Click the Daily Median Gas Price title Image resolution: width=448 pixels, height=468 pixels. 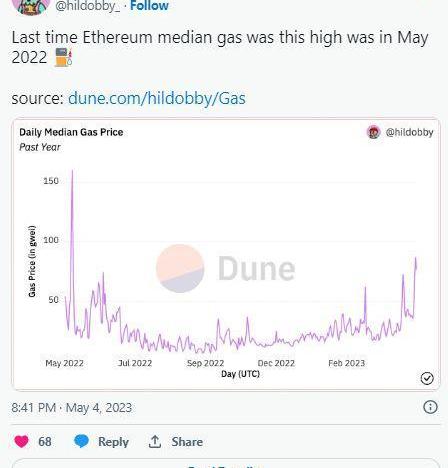coord(71,132)
